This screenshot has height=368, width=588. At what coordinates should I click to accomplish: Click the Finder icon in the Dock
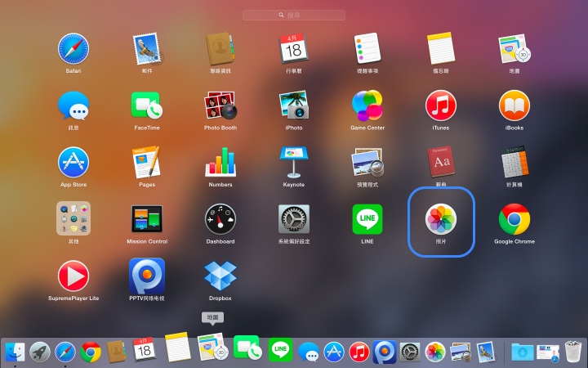point(16,352)
